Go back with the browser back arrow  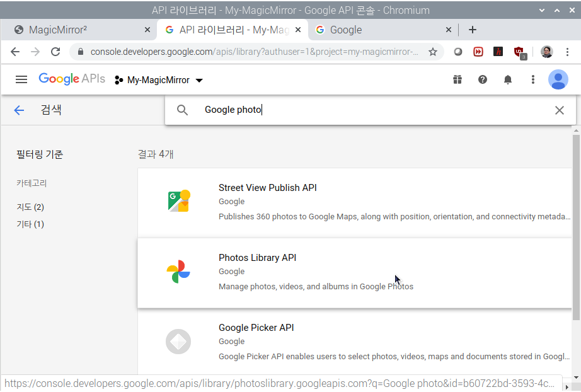[x=15, y=52]
